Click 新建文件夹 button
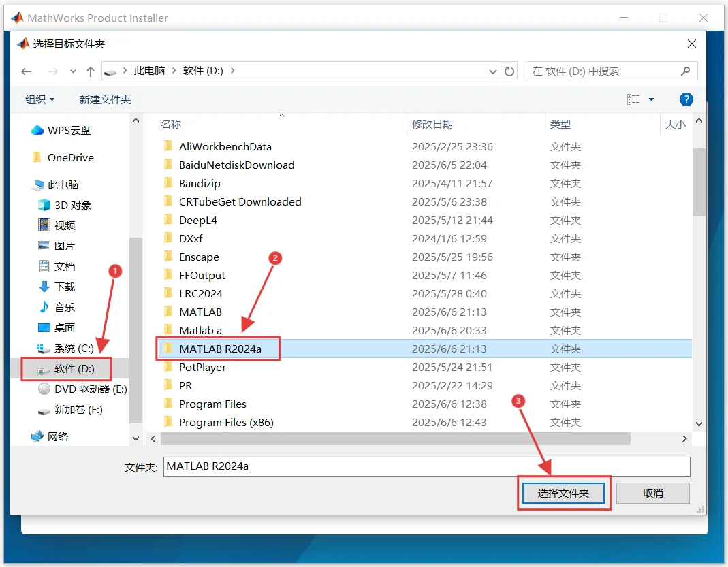The width and height of the screenshot is (728, 567). coord(105,99)
